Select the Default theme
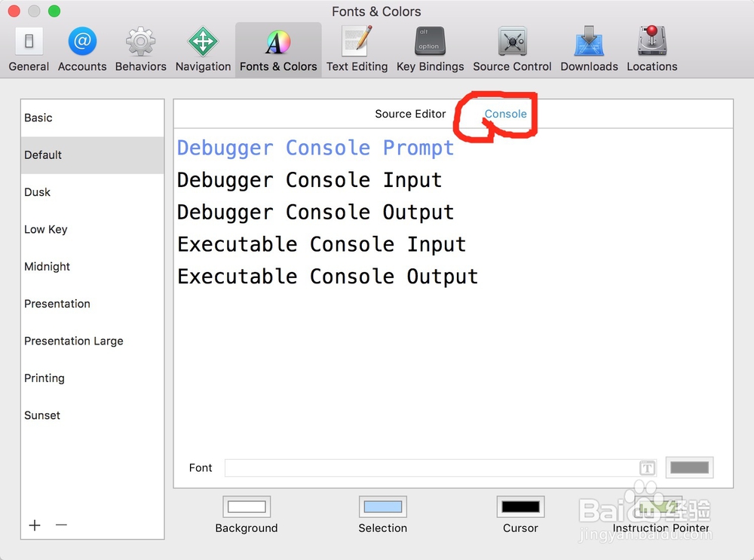This screenshot has height=560, width=754. 92,155
